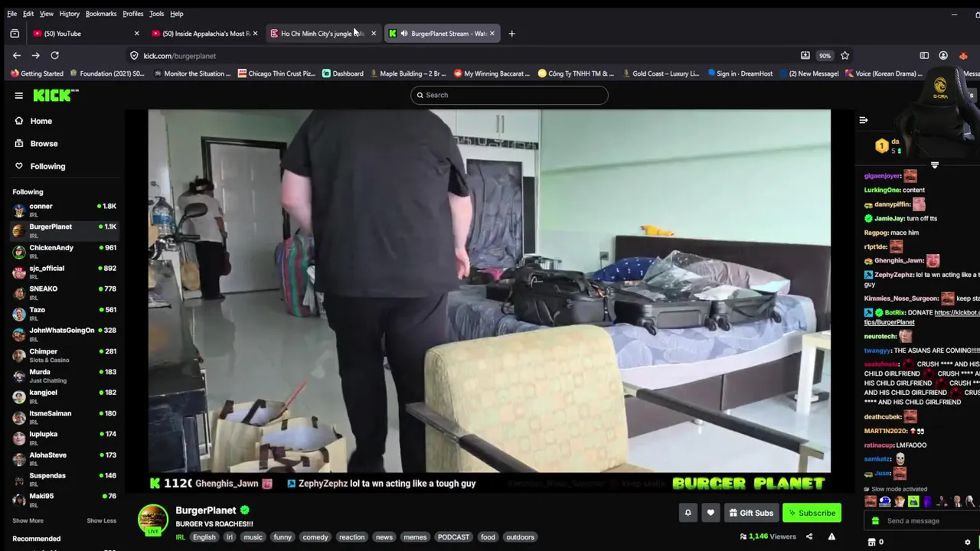Open the Kick hamburger sidebar menu
Image resolution: width=980 pixels, height=551 pixels.
[18, 95]
